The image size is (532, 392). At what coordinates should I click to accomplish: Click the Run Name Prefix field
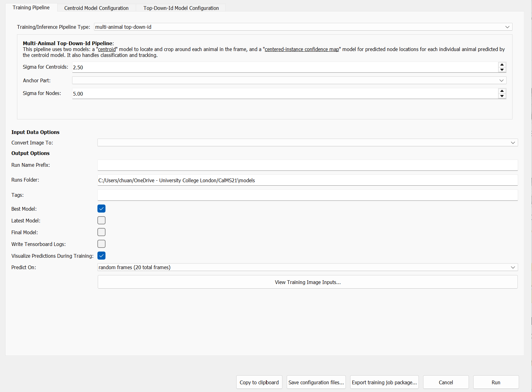tap(307, 165)
